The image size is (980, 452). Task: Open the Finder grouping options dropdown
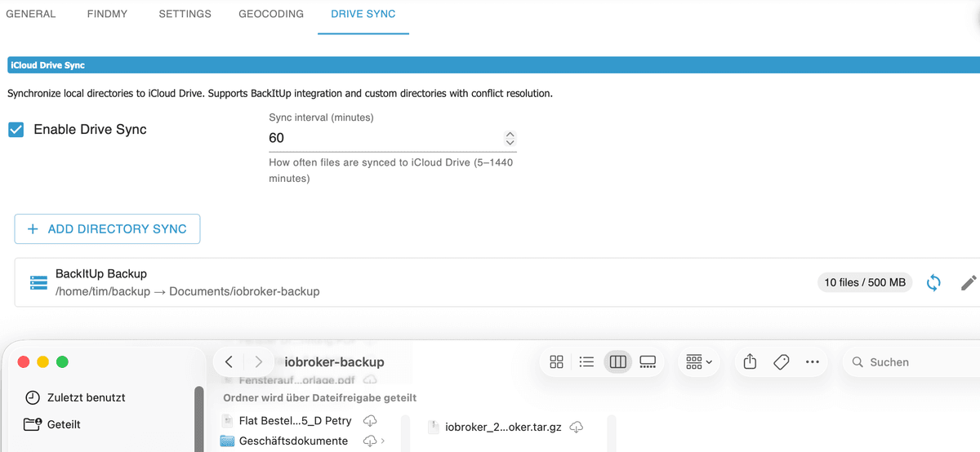[699, 361]
